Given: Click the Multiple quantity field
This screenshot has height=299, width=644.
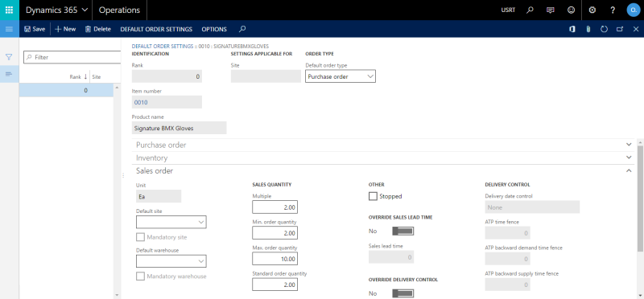Looking at the screenshot, I should 275,207.
